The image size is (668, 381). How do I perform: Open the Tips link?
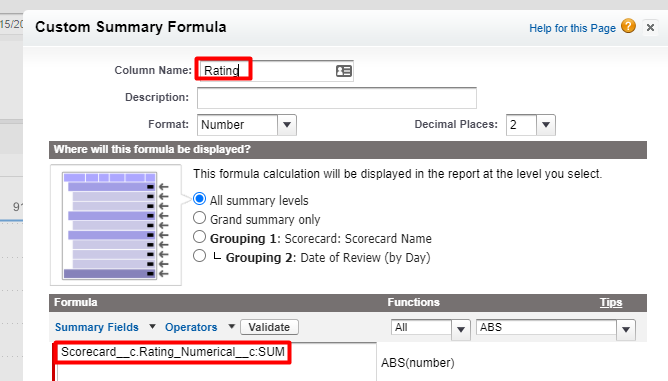pyautogui.click(x=611, y=302)
